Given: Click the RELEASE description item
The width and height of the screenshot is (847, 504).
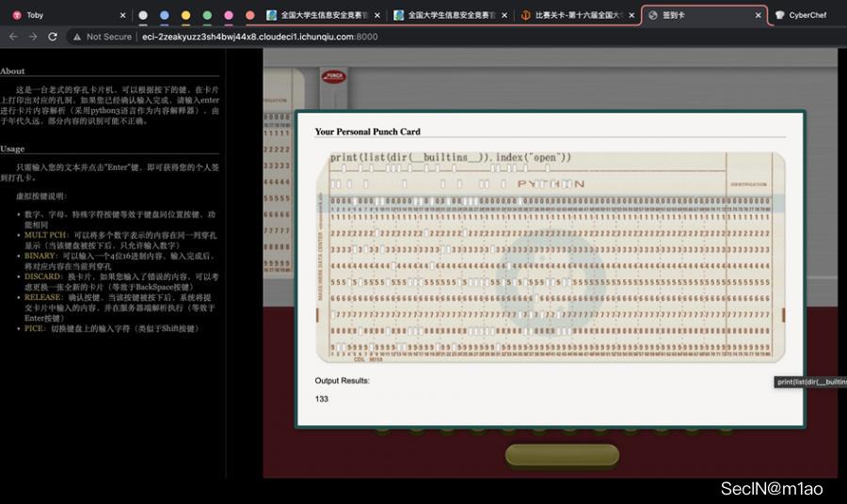Looking at the screenshot, I should point(120,307).
